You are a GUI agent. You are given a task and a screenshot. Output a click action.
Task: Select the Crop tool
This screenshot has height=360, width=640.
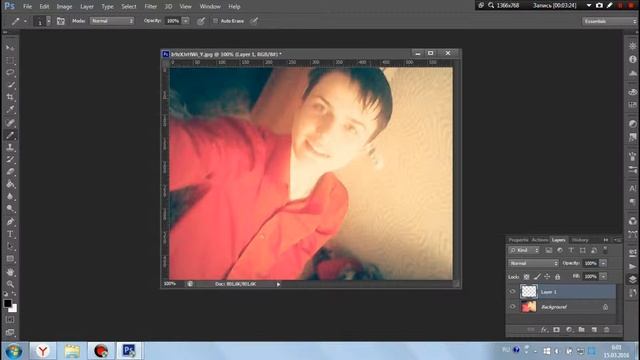[x=10, y=97]
